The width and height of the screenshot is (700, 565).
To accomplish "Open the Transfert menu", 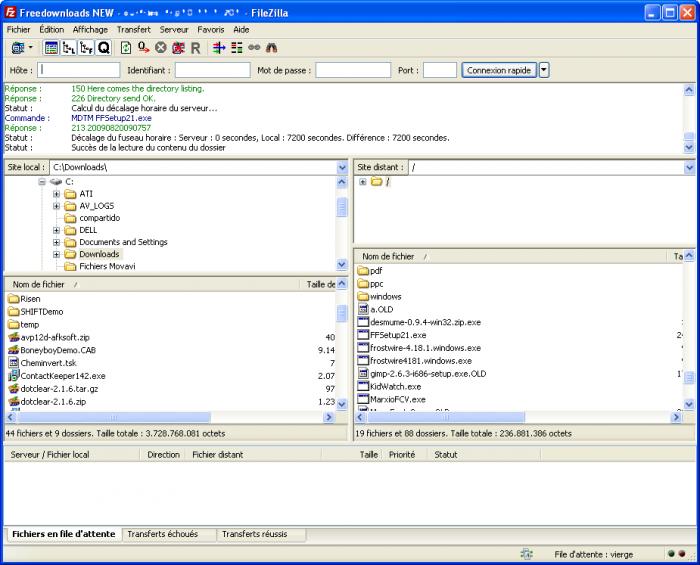I will 133,29.
